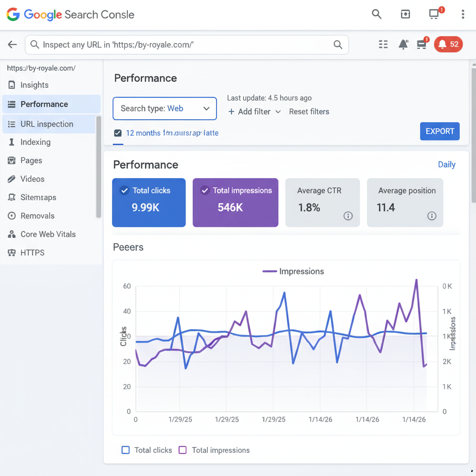Image resolution: width=476 pixels, height=476 pixels.
Task: Click the messages icon with red badge
Action: point(421,44)
